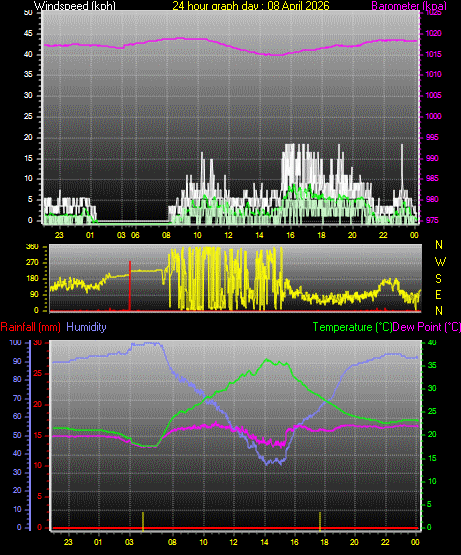Click hour label 22 under the temperature chart
461x555 pixels.
coord(385,542)
